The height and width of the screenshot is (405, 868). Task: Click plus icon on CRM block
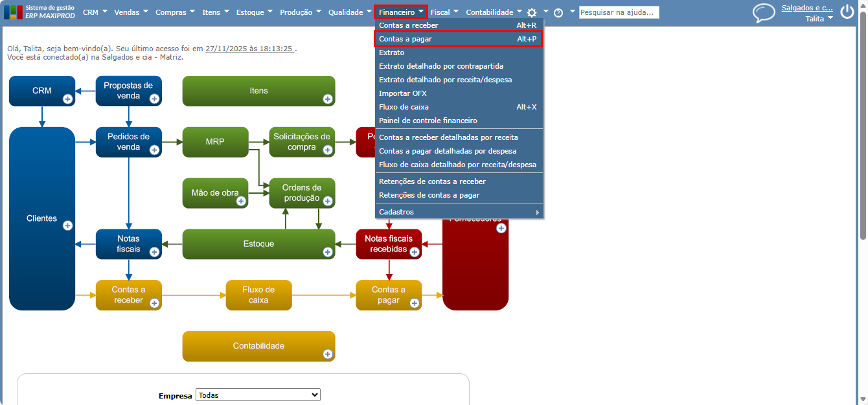click(67, 98)
